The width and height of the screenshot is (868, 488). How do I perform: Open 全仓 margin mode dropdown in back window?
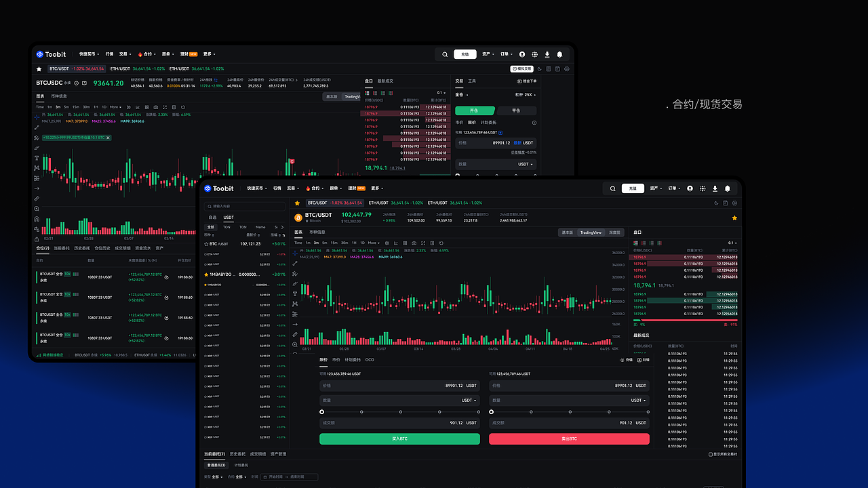pos(460,95)
